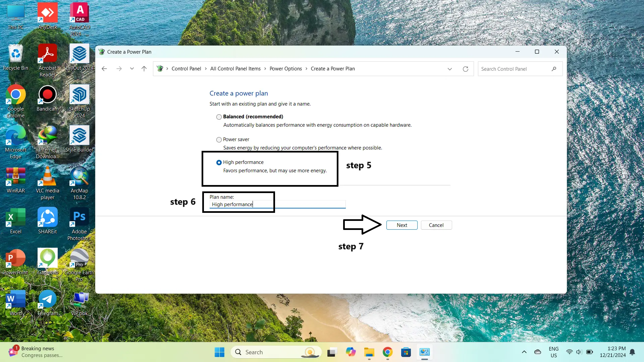Expand the address bar history dropdown

pos(449,69)
